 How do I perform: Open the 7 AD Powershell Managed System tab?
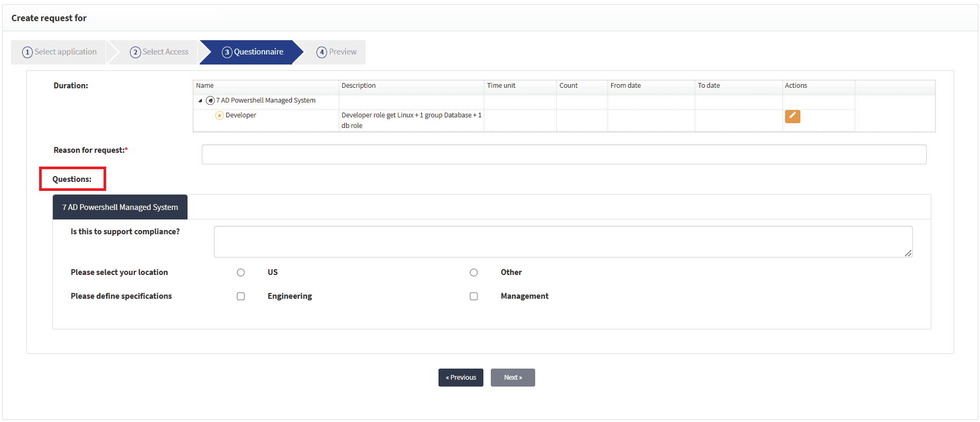click(120, 207)
